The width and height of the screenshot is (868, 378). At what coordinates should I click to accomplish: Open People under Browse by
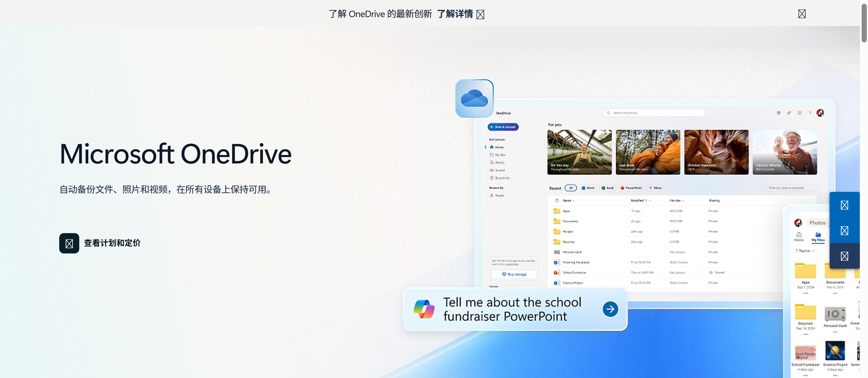(497, 195)
